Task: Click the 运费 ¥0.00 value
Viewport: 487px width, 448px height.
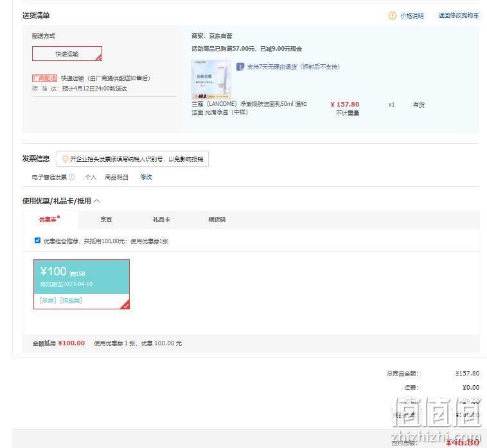Action: pos(471,388)
